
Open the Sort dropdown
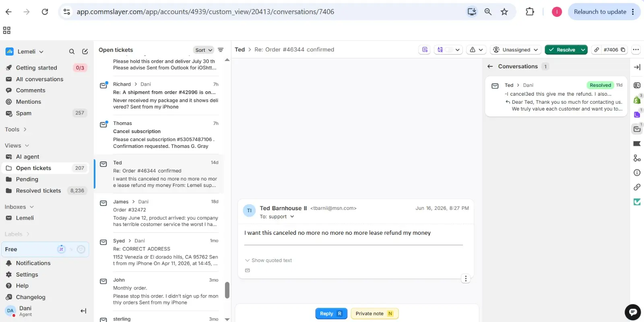[203, 50]
